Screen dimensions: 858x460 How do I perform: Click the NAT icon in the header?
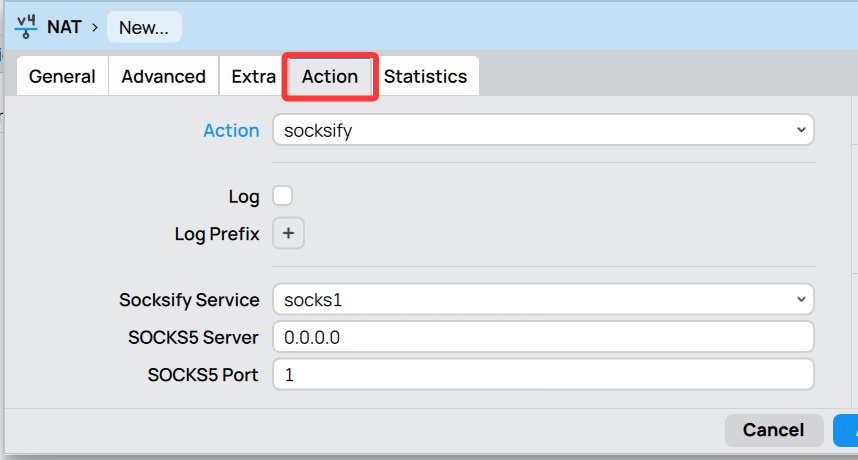click(x=27, y=26)
